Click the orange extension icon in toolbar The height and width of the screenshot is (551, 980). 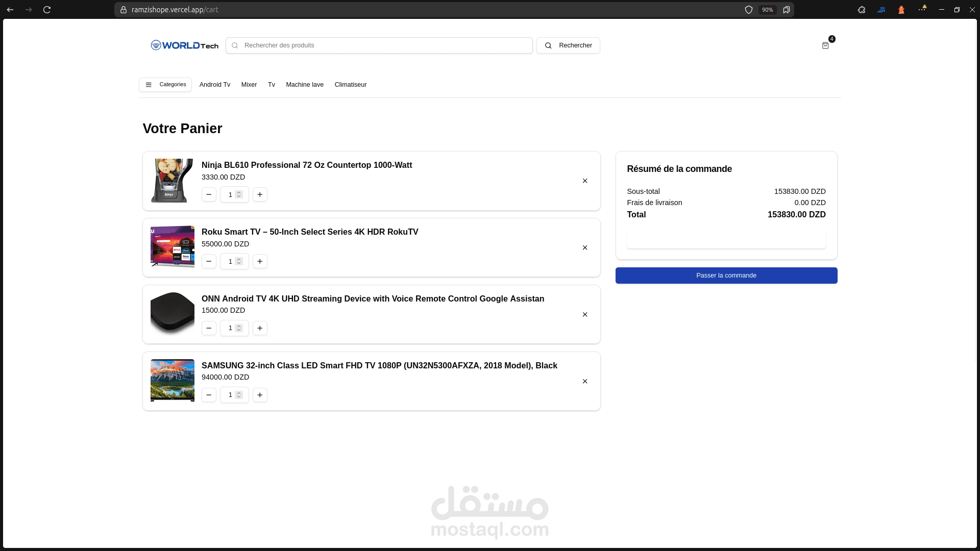click(901, 10)
